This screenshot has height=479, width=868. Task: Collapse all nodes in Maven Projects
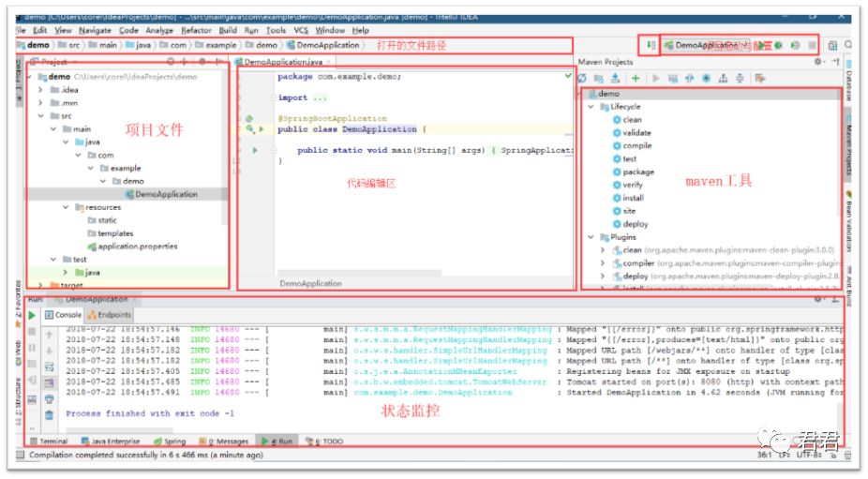(740, 78)
